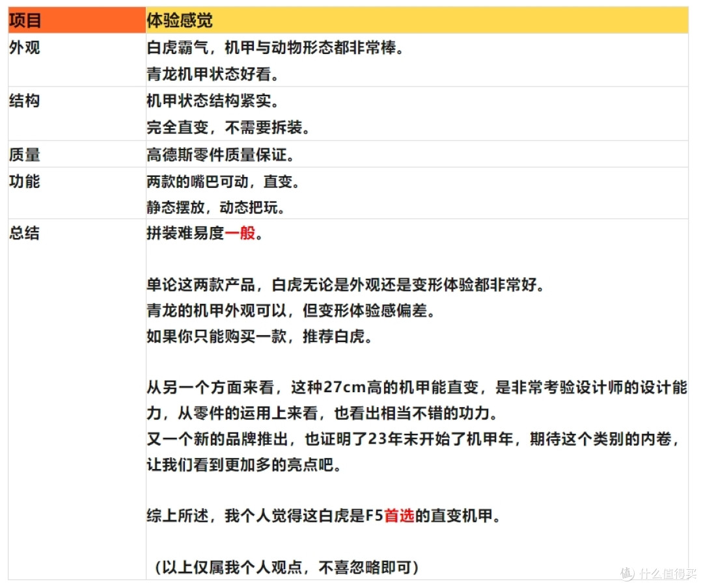This screenshot has height=588, width=703.
Task: Click the line starting '力，从零件的运用上来看'
Action: [322, 413]
